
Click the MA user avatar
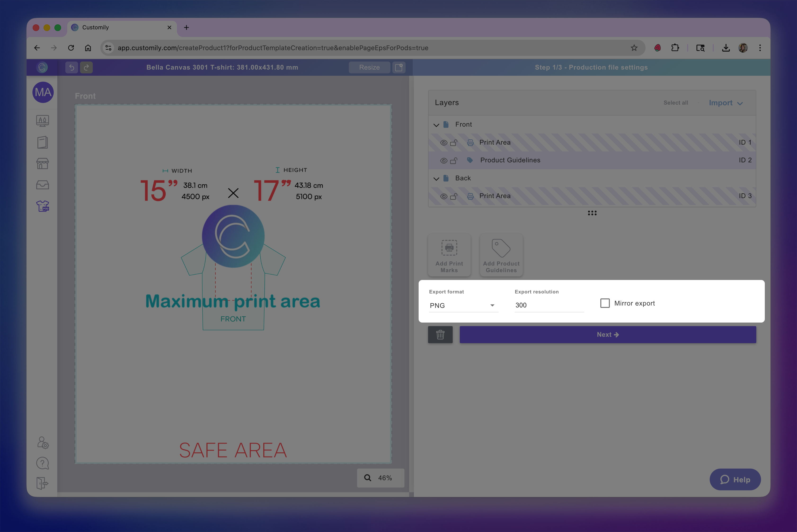pos(43,92)
